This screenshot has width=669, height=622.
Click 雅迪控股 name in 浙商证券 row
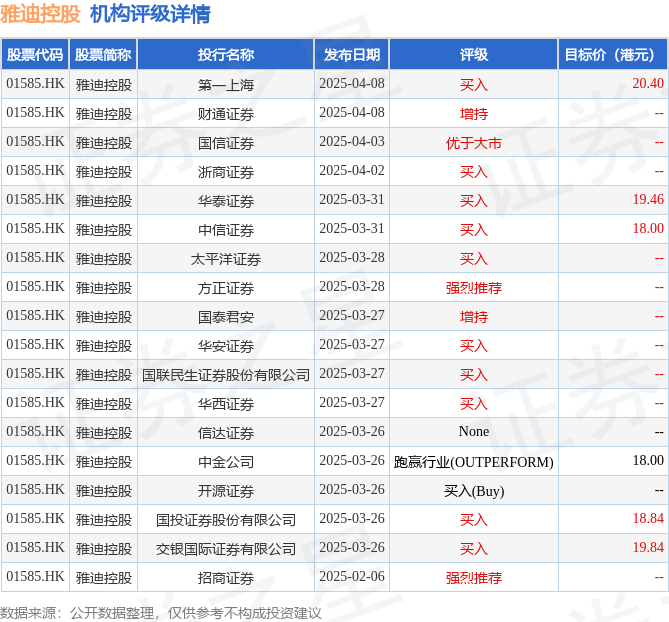pyautogui.click(x=104, y=172)
